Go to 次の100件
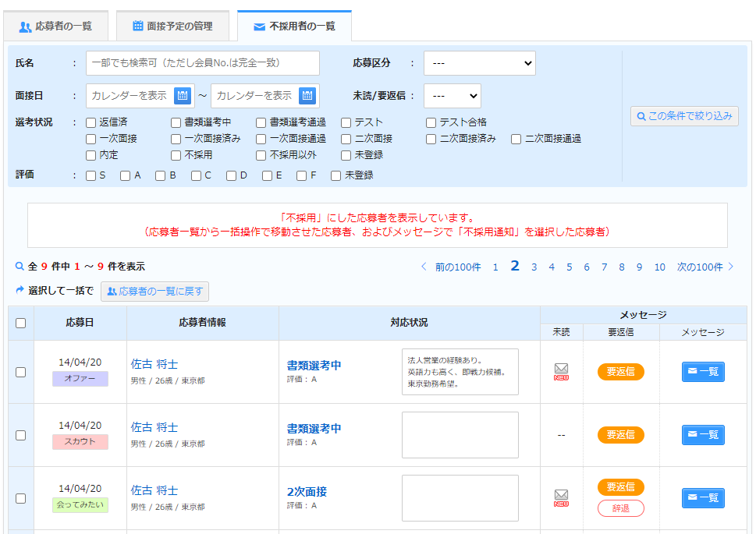Viewport: 756px width, 534px height. pyautogui.click(x=700, y=267)
